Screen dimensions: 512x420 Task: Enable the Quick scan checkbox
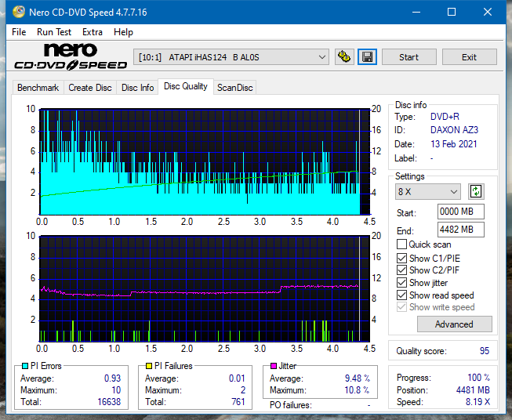click(401, 244)
